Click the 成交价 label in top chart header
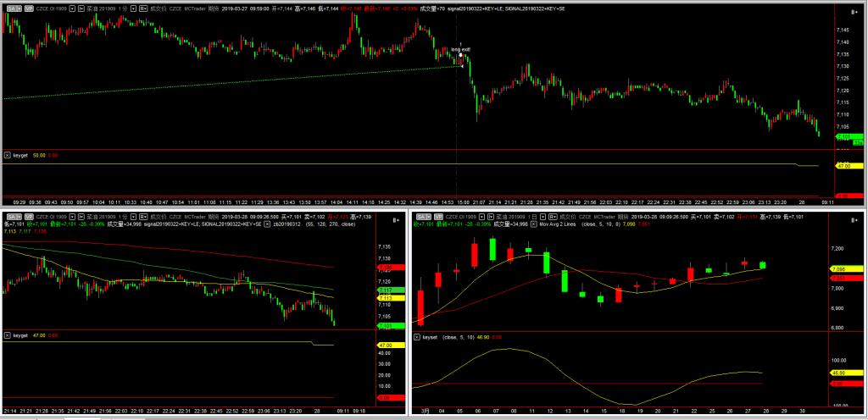Image resolution: width=868 pixels, height=420 pixels. 158,8
